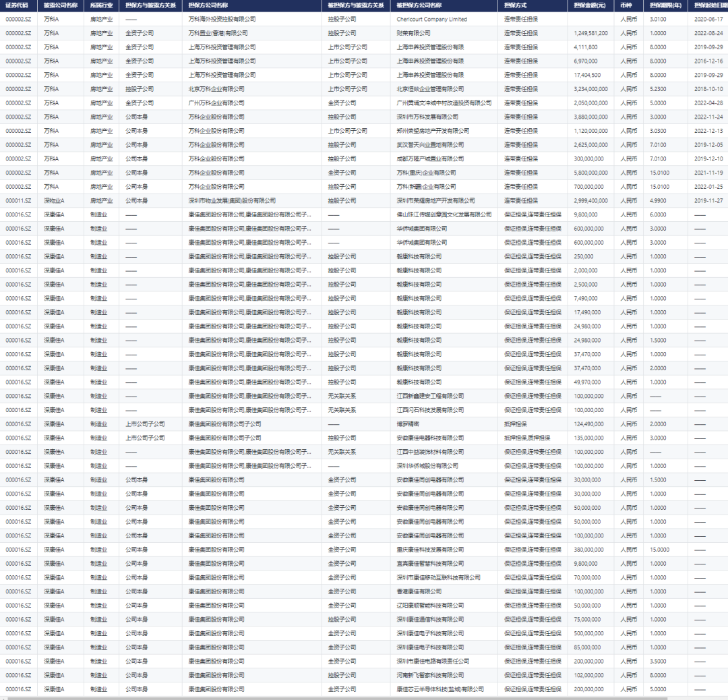Select amount 500,000,000
The image size is (728, 700).
pyautogui.click(x=588, y=633)
